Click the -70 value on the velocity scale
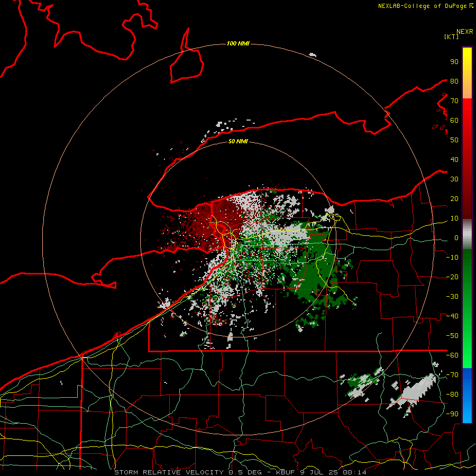The width and height of the screenshot is (476, 476). click(x=452, y=375)
